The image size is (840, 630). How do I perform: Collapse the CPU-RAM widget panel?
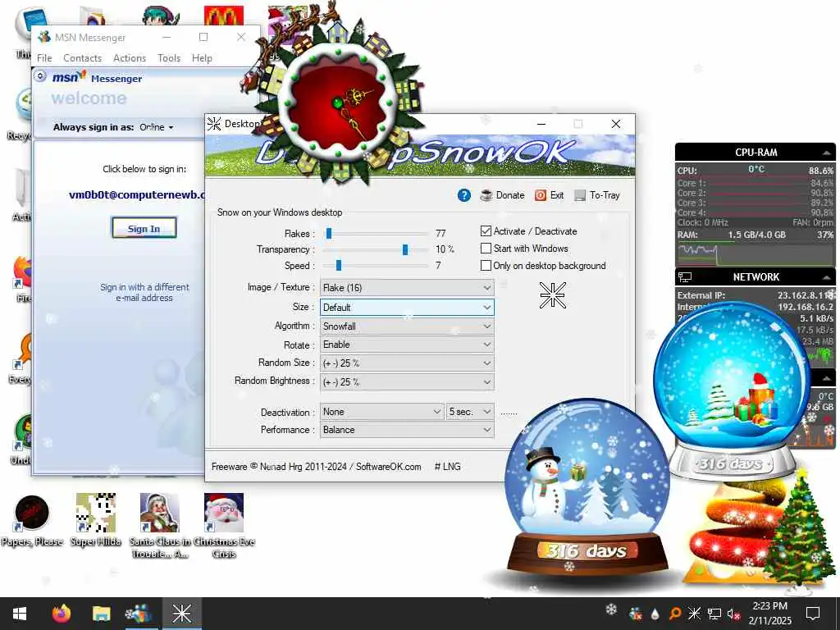click(x=827, y=153)
